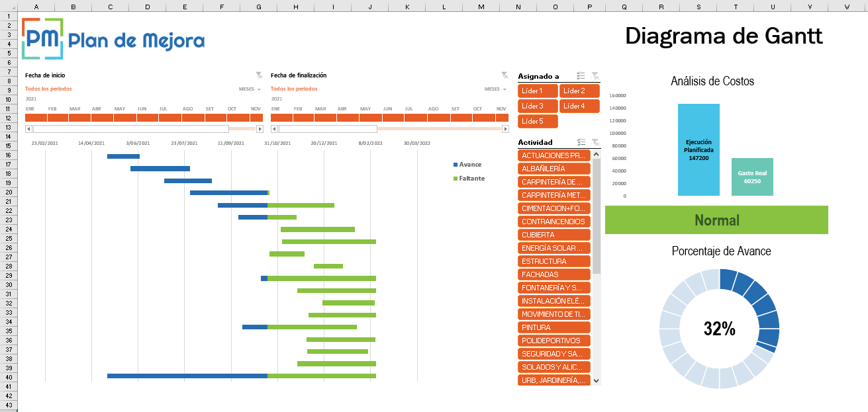The image size is (868, 412).
Task: Clear filter on the Asignado a slicer
Action: [x=595, y=76]
